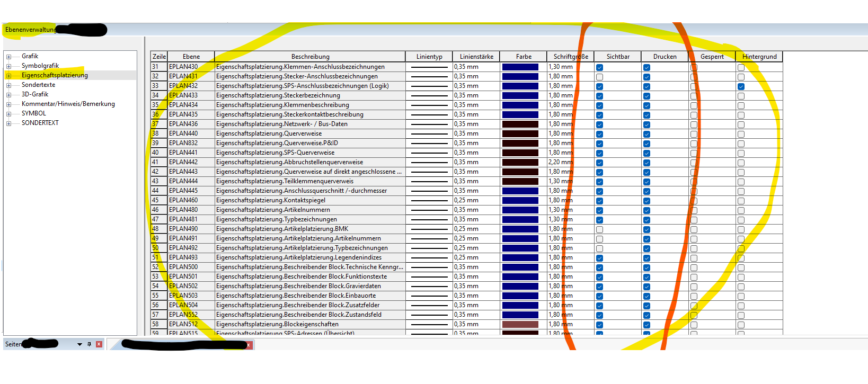Toggle Drucken checkbox for EPLAN433
This screenshot has width=868, height=384.
coord(646,96)
